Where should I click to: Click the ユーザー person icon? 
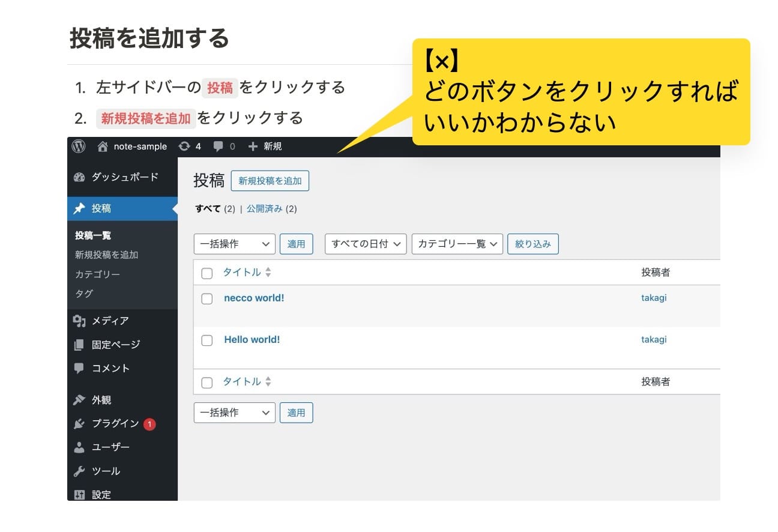[79, 447]
